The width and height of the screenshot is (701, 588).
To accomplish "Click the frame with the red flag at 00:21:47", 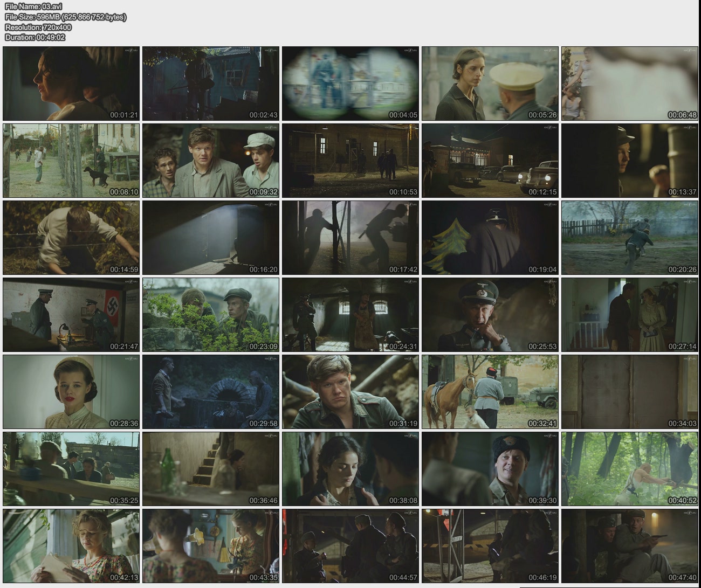I will point(71,315).
